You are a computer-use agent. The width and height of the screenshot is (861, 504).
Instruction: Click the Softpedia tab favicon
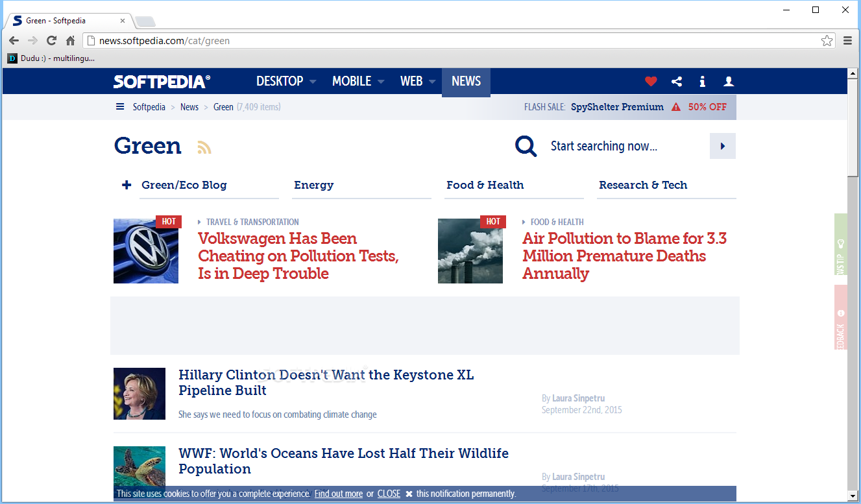18,21
